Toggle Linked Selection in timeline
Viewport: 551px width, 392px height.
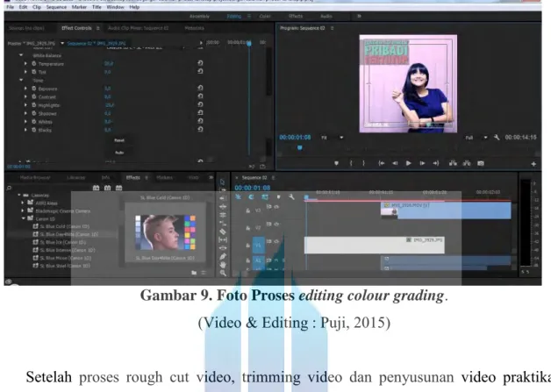point(265,197)
